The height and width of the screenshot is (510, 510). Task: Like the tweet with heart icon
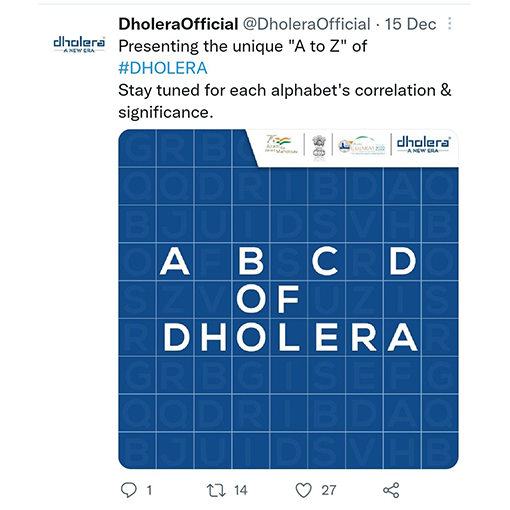[x=303, y=490]
